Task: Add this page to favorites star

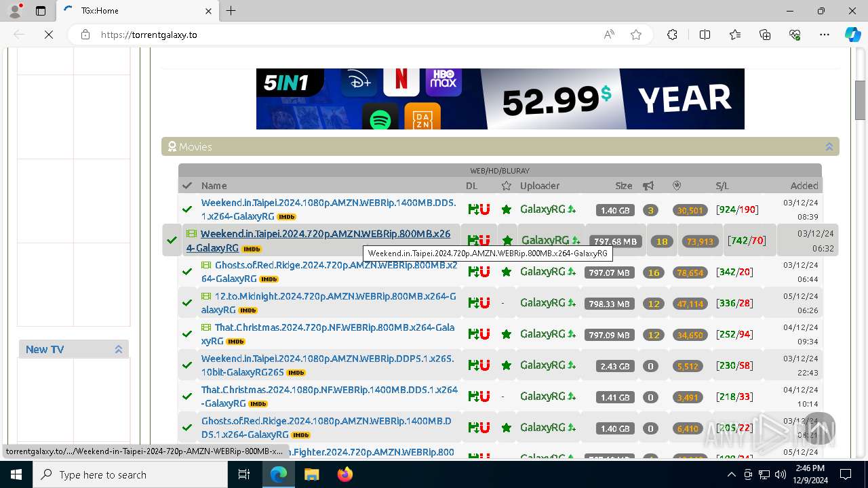Action: (x=636, y=35)
